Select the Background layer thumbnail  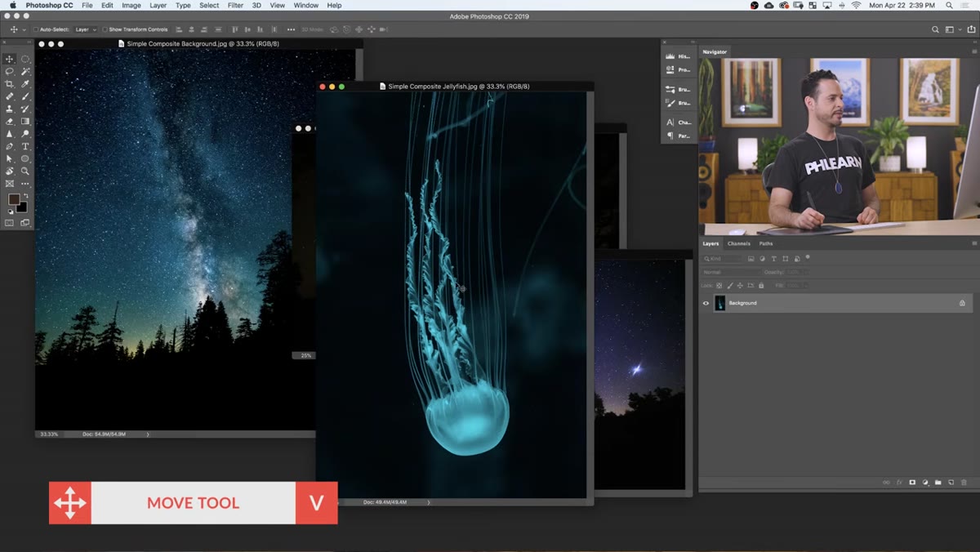coord(720,303)
